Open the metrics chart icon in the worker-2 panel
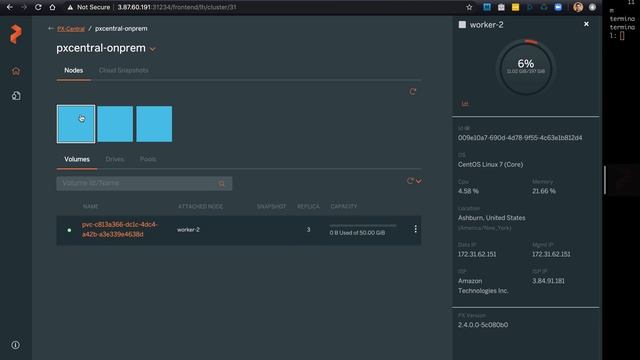The height and width of the screenshot is (360, 640). click(464, 103)
